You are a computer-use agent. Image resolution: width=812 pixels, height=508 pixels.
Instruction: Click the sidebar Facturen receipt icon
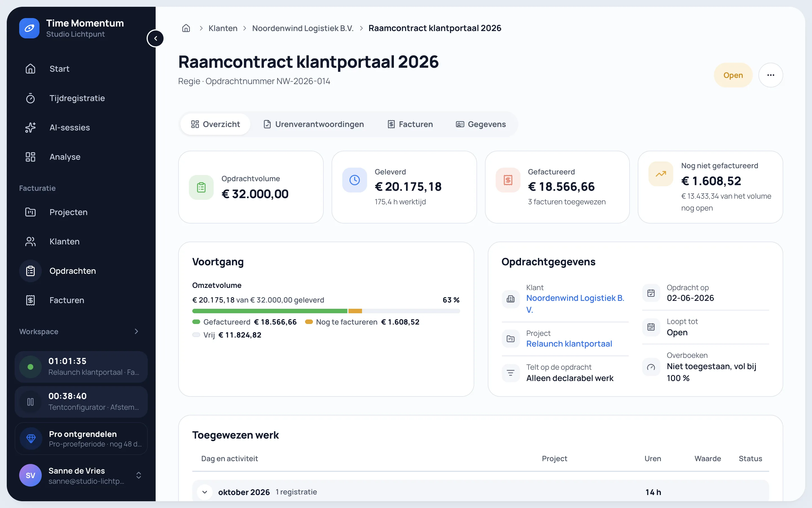pos(30,300)
